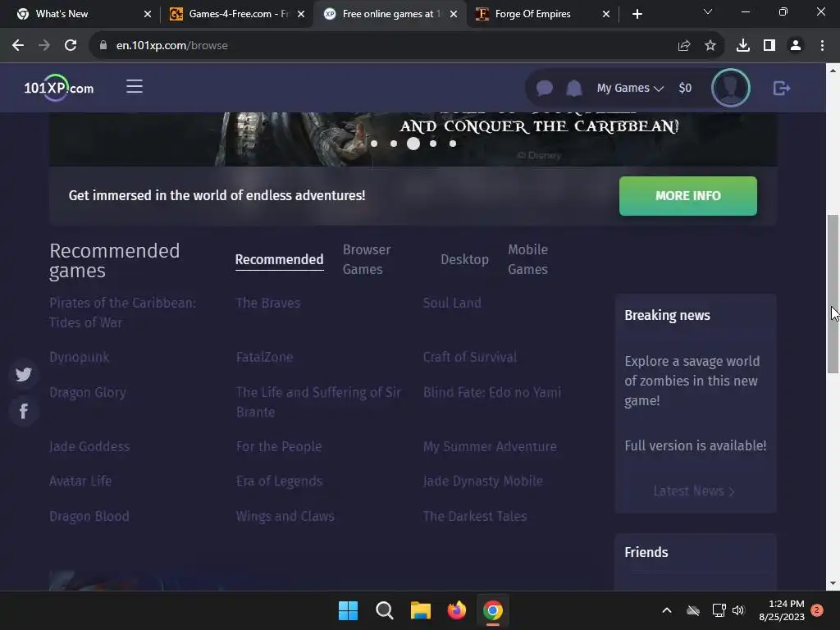The image size is (840, 630).
Task: Select the second carousel dot
Action: point(394,144)
